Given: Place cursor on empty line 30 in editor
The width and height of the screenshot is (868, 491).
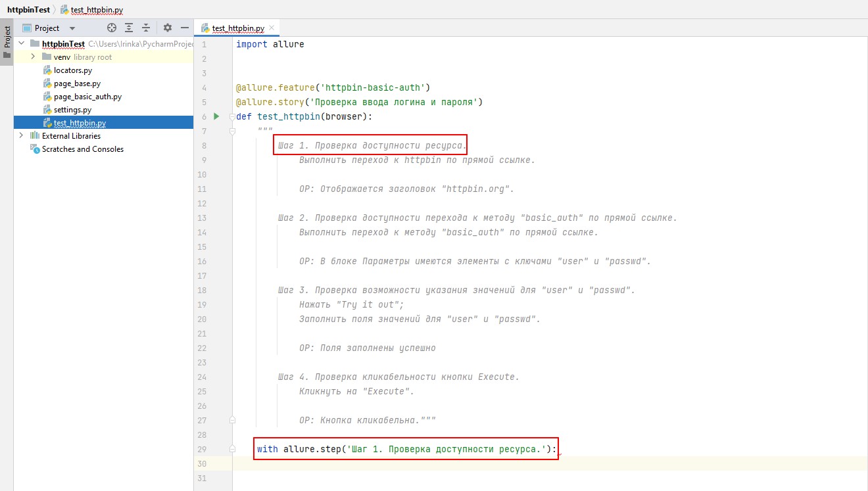Looking at the screenshot, I should coord(460,463).
